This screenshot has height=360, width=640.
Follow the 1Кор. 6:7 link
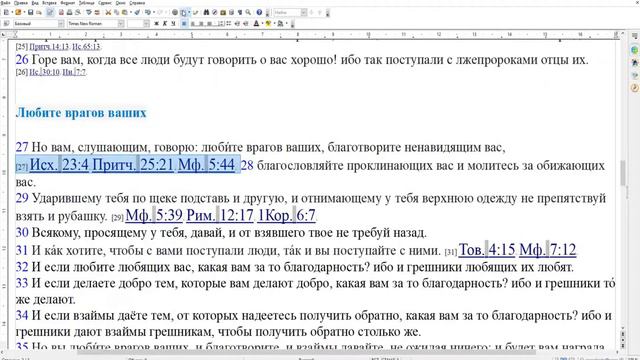[x=287, y=215]
